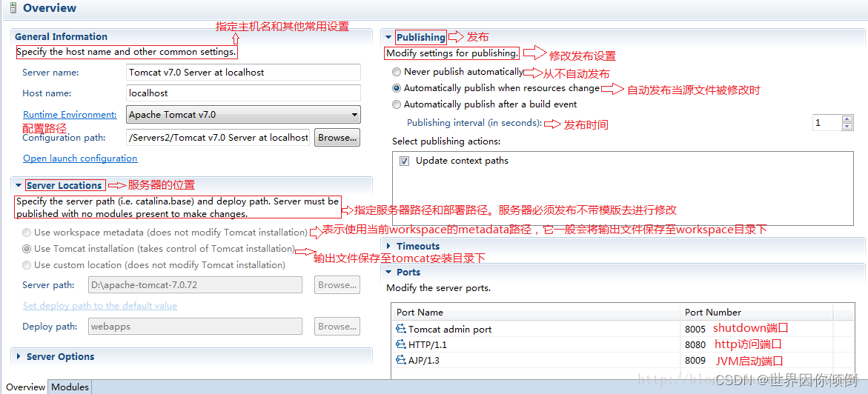This screenshot has width=868, height=394.
Task: Decrease the publishing interval value
Action: point(847,126)
